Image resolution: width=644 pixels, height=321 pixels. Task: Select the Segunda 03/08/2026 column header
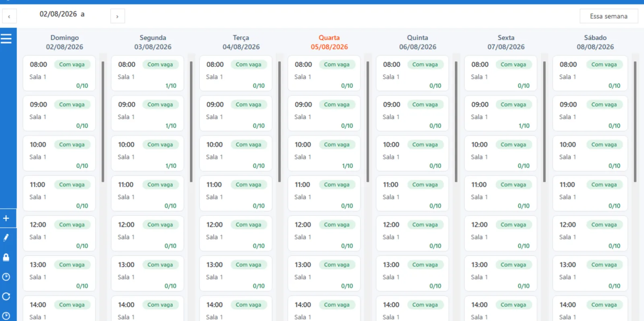pos(153,42)
